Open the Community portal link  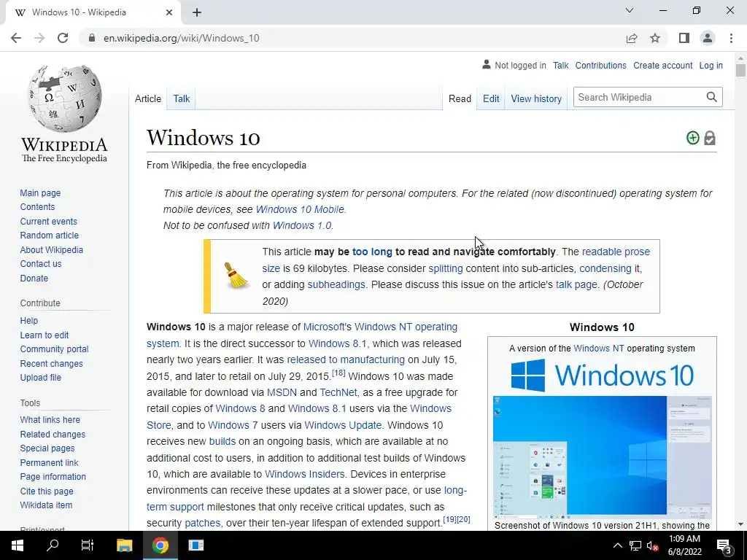pyautogui.click(x=54, y=349)
